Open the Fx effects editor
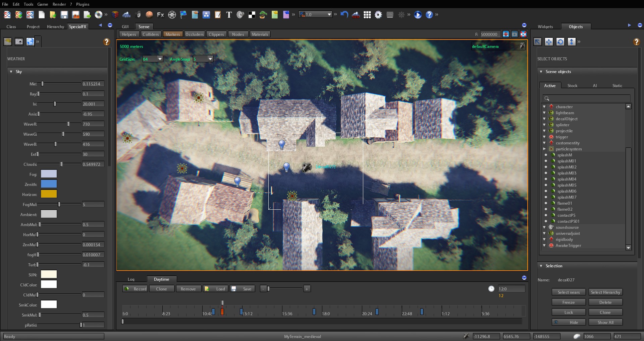This screenshot has height=341, width=644. (x=160, y=14)
